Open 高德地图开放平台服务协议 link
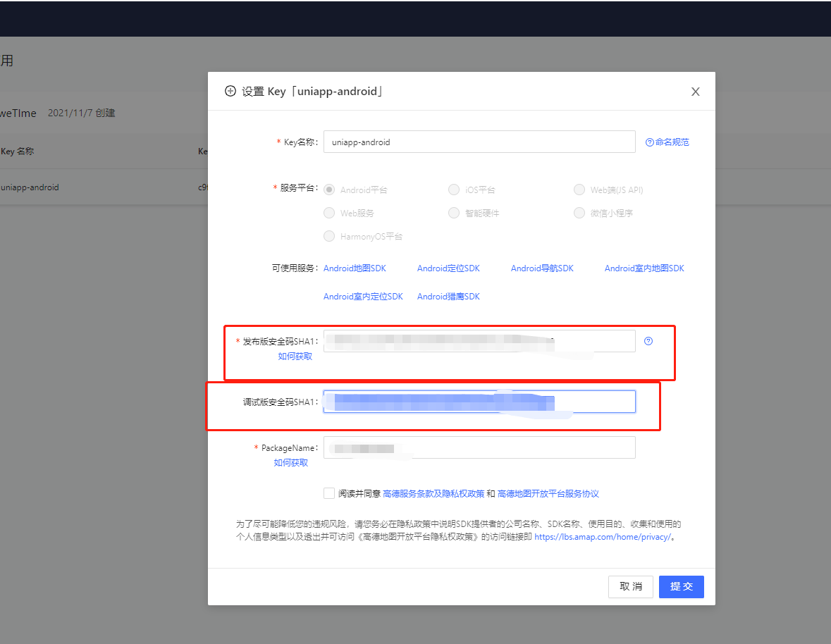This screenshot has width=831, height=644. (x=548, y=494)
